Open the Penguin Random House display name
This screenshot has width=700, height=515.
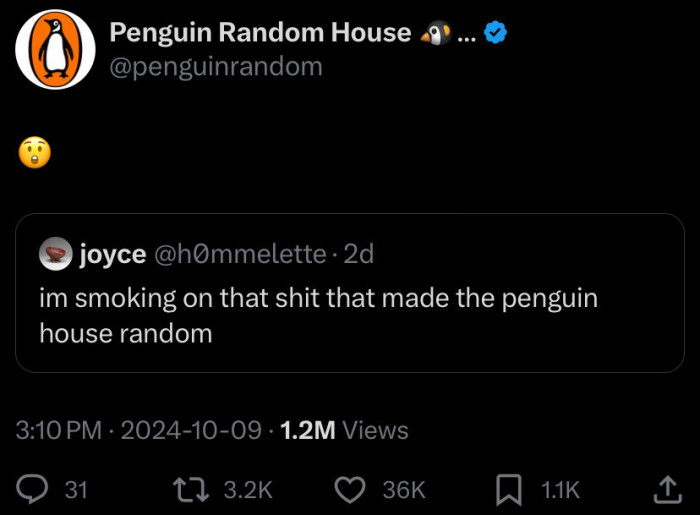260,33
